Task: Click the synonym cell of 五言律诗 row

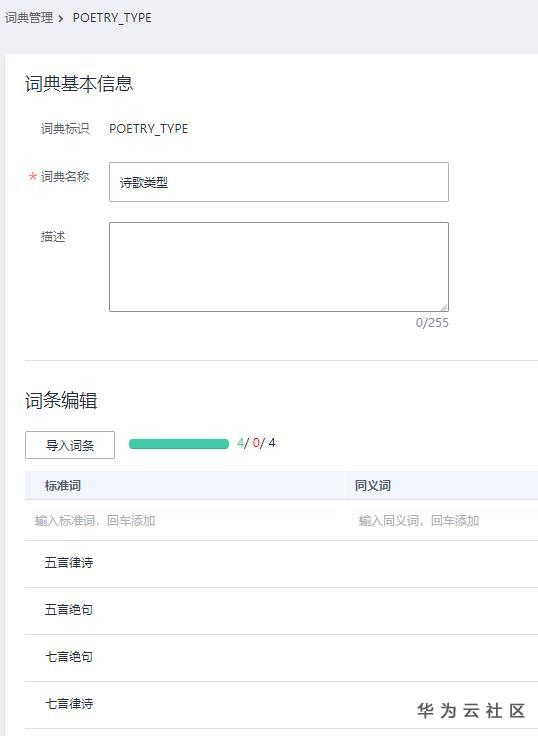Action: 441,563
